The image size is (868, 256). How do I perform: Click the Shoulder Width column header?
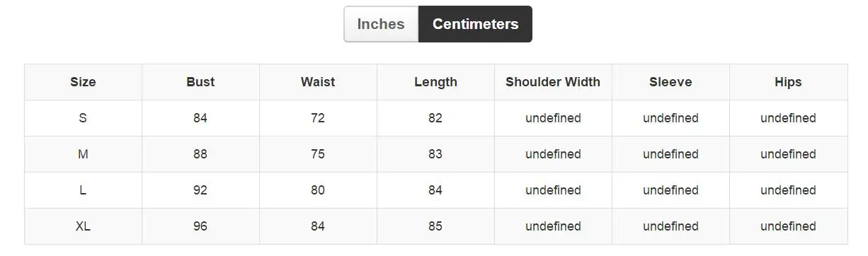tap(553, 82)
